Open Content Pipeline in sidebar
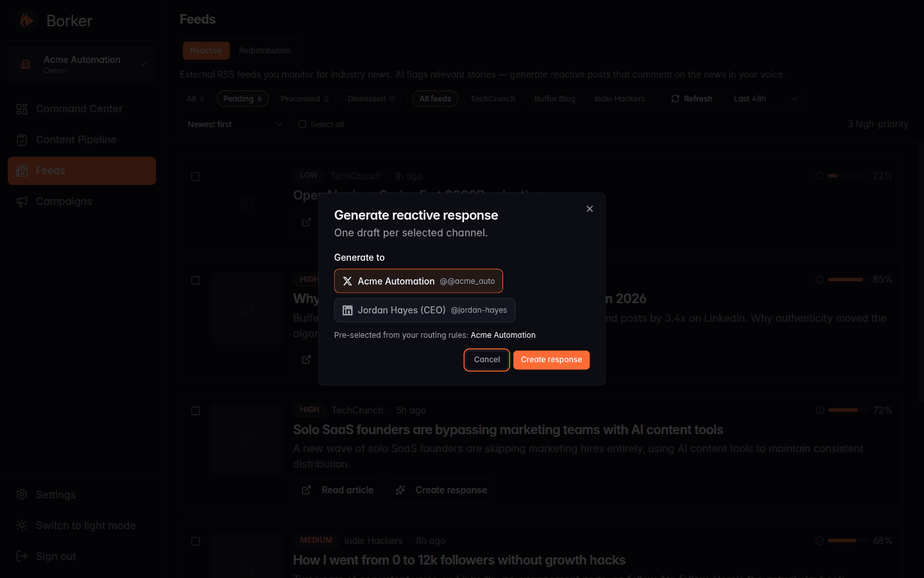The image size is (924, 578). [x=82, y=140]
